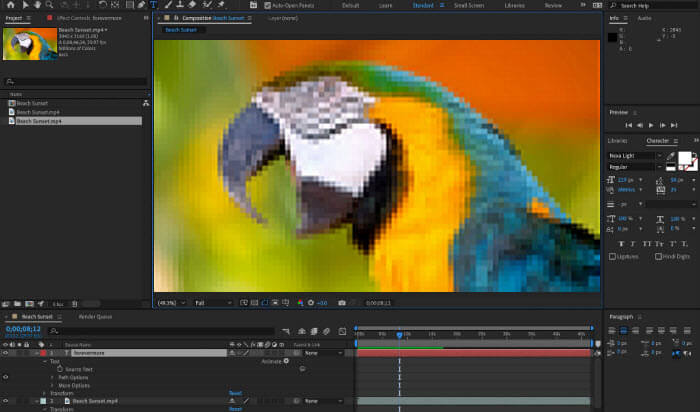The height and width of the screenshot is (412, 700).
Task: Open the Full resolution dropdown in viewer
Action: coord(212,302)
